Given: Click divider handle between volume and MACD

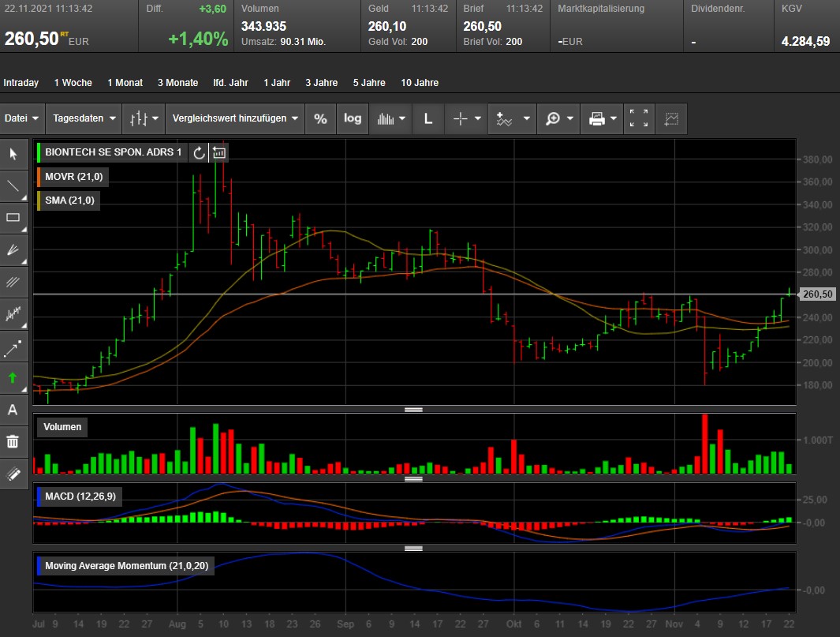Looking at the screenshot, I should [413, 479].
